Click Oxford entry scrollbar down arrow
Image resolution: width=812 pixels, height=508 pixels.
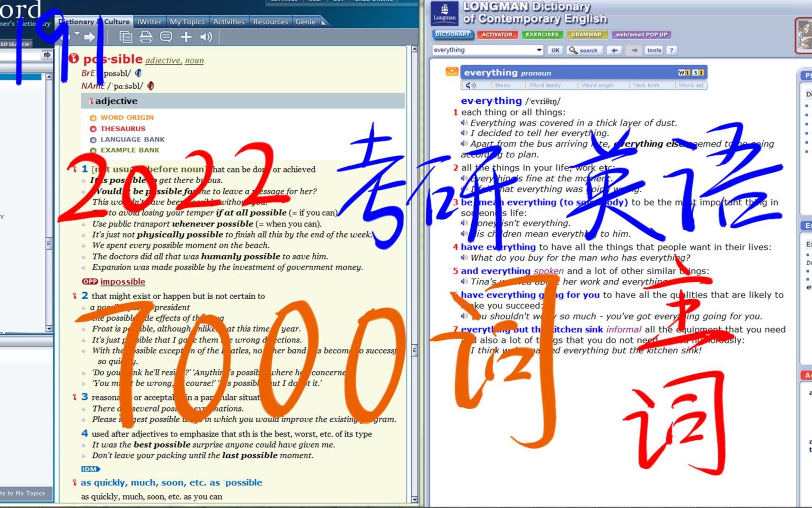coord(415,499)
